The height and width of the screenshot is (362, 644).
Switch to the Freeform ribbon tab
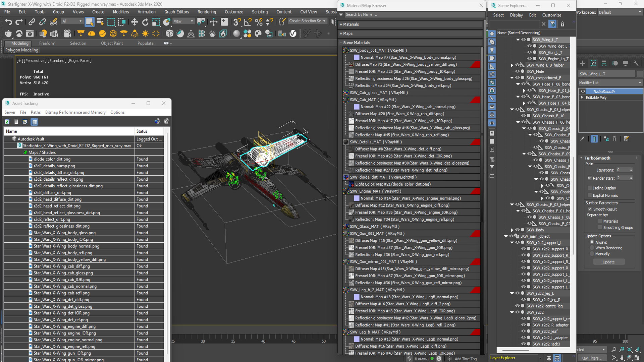tap(47, 43)
